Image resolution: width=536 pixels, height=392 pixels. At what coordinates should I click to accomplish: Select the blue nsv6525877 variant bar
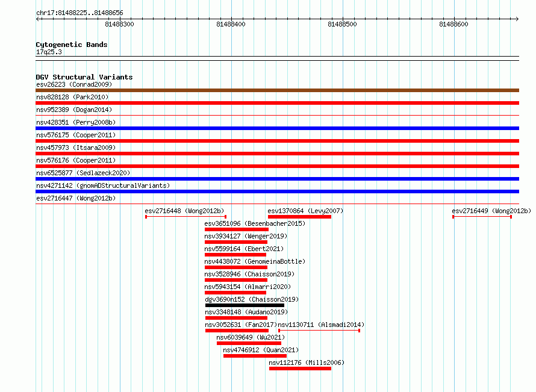click(x=277, y=179)
